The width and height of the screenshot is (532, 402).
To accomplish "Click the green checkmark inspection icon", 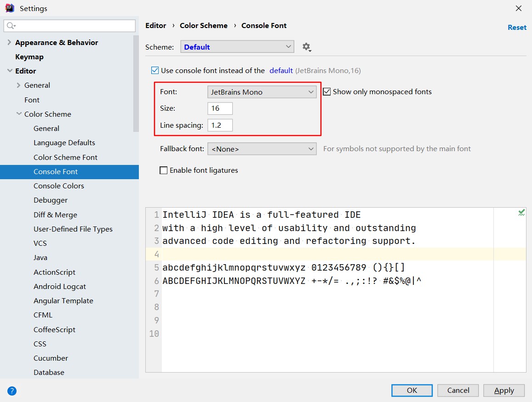I will point(521,213).
